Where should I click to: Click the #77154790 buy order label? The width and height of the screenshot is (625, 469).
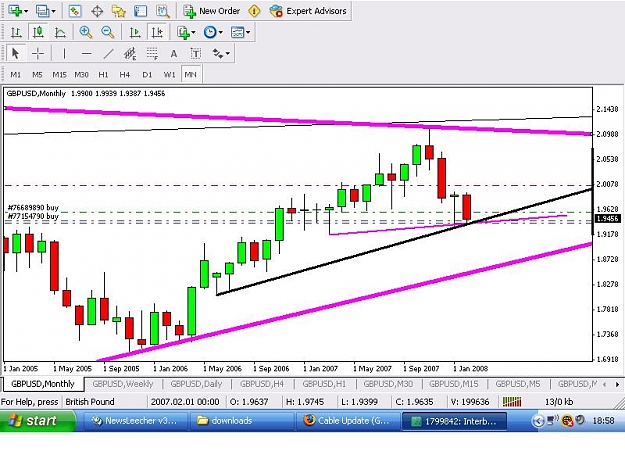33,216
